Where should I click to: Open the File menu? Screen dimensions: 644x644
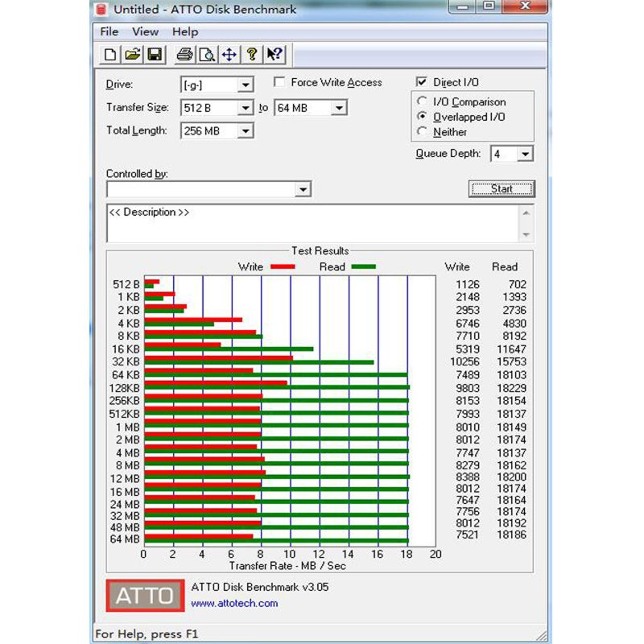pyautogui.click(x=109, y=31)
